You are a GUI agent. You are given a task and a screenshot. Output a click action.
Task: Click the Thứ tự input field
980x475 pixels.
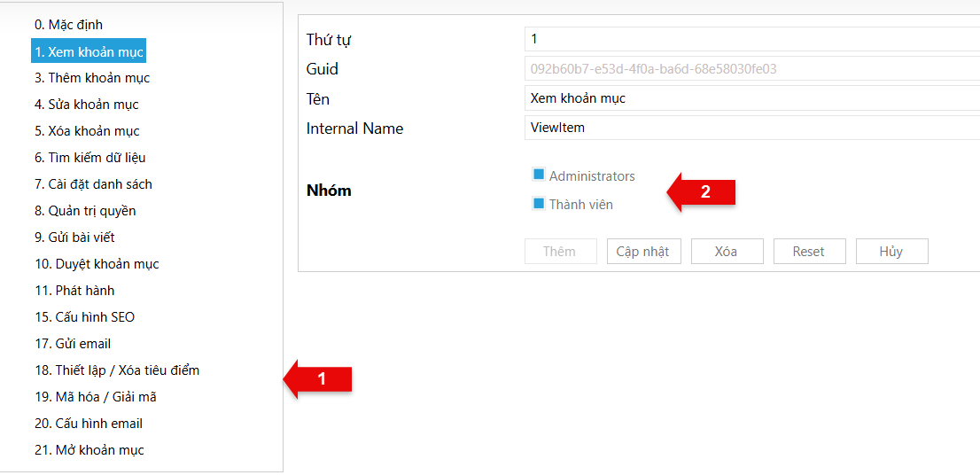coord(751,39)
